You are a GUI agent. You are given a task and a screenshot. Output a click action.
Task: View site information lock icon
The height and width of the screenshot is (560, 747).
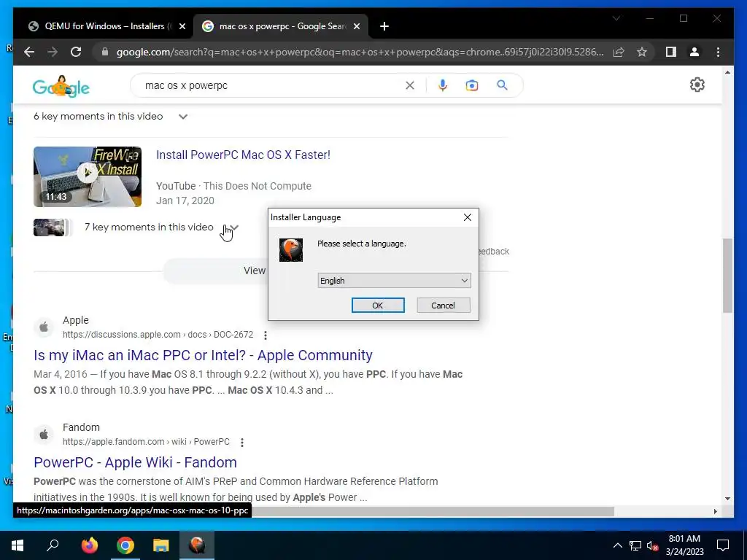tap(105, 52)
